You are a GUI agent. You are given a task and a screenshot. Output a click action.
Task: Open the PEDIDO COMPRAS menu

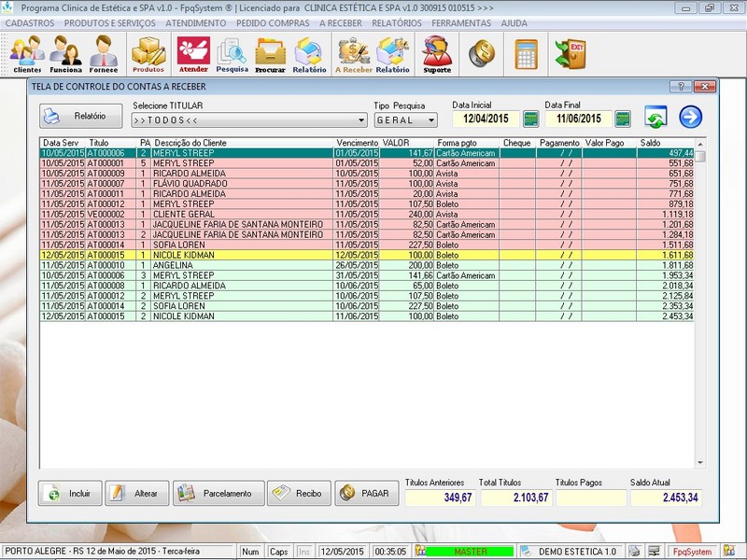[x=273, y=23]
